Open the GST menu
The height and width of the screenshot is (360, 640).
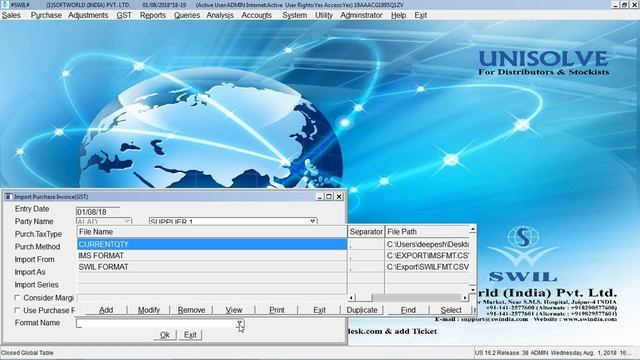(124, 15)
